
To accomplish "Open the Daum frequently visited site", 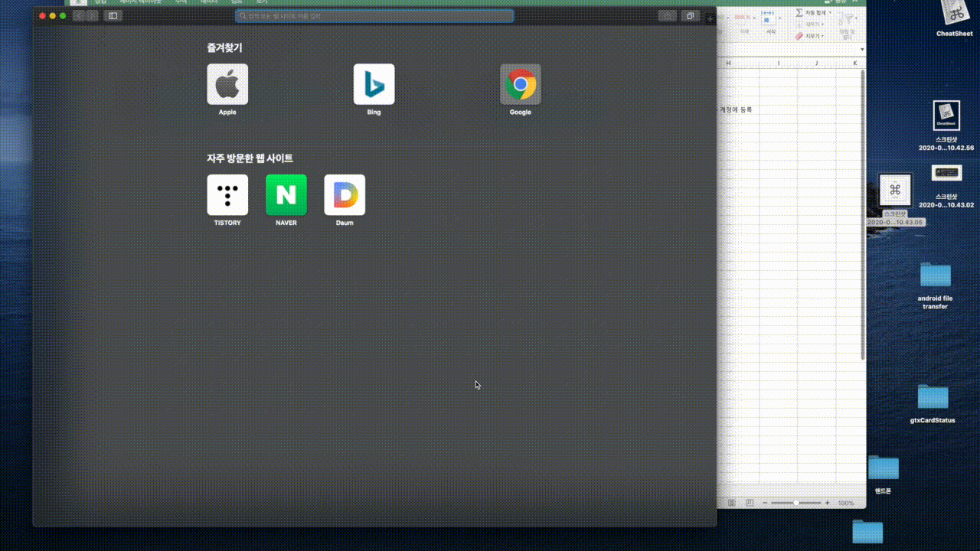I will click(345, 194).
